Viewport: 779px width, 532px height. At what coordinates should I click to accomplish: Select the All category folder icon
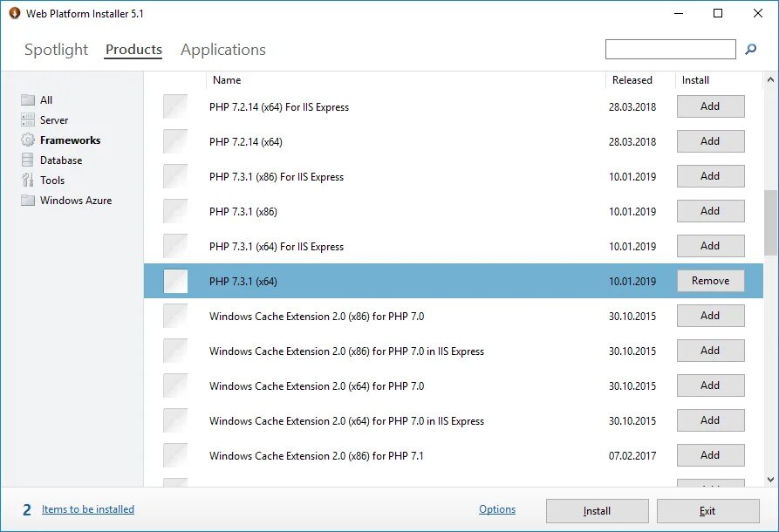coord(28,99)
